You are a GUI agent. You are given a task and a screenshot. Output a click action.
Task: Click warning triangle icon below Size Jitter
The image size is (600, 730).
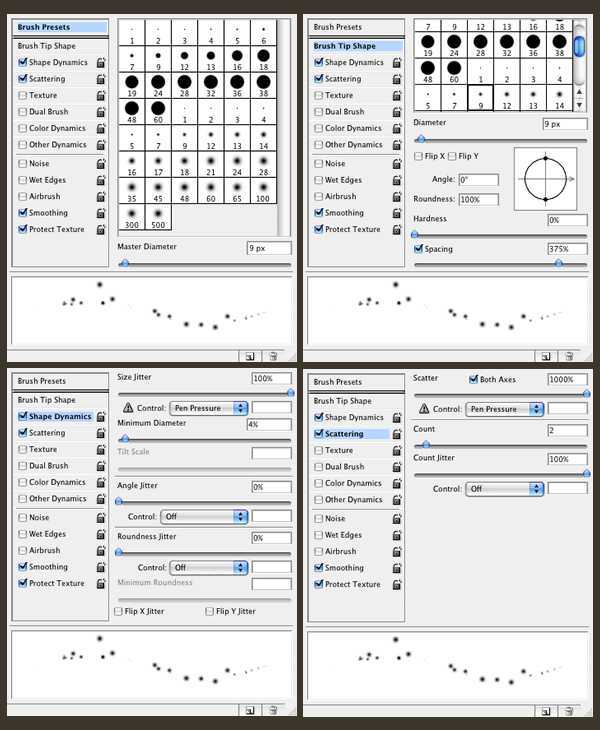127,408
